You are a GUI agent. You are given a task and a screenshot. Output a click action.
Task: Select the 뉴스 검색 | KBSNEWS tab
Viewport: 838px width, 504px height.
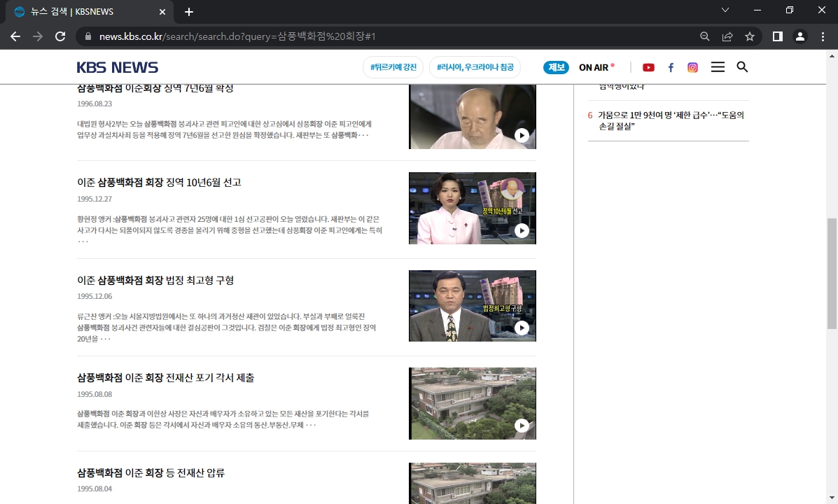[88, 12]
